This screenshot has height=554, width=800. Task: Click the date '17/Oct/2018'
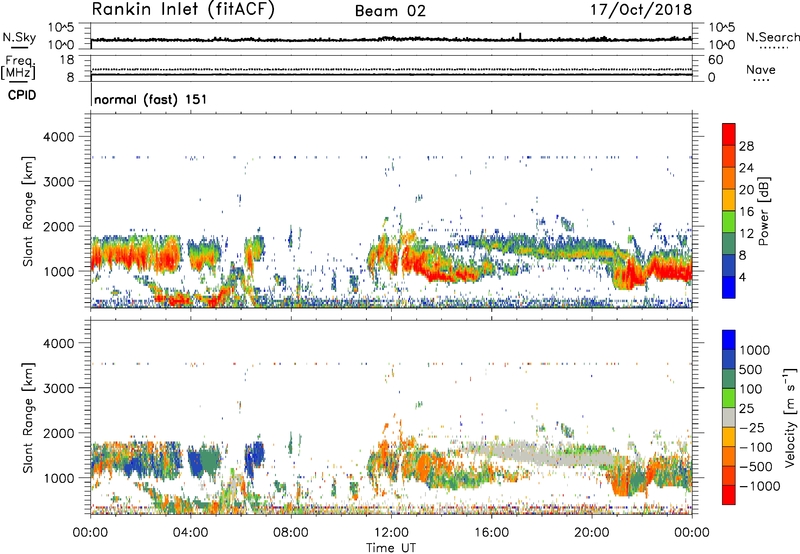click(641, 10)
